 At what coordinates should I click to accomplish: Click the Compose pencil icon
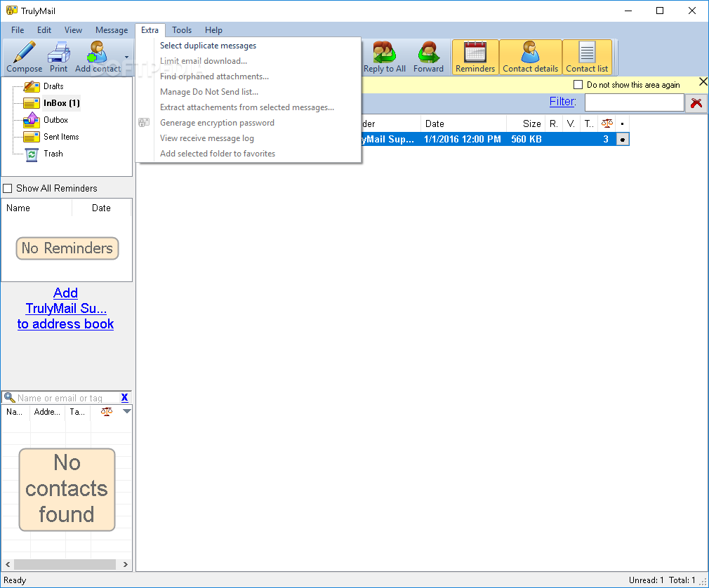(x=24, y=51)
